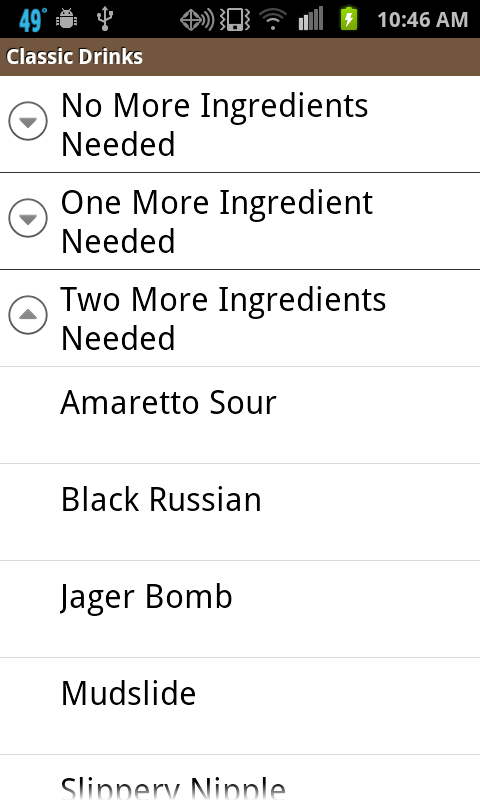This screenshot has width=480, height=800.
Task: Open the Slippery Nipple item
Action: pos(240,778)
